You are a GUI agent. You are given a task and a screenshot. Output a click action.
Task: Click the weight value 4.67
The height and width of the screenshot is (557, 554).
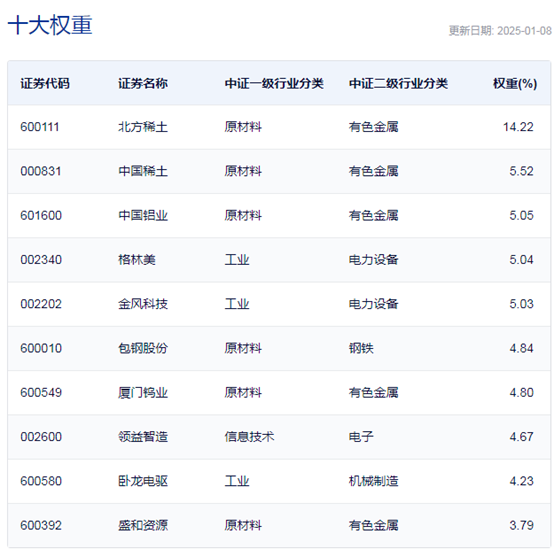521,437
